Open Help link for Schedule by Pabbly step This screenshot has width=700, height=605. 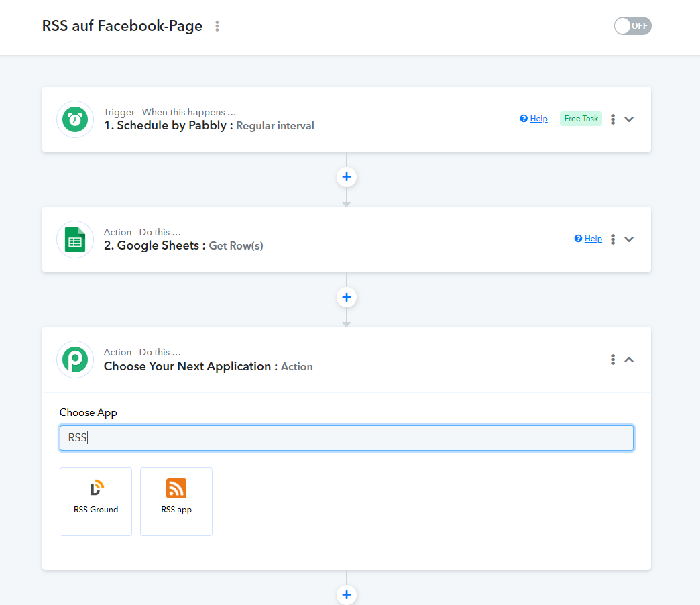point(538,119)
